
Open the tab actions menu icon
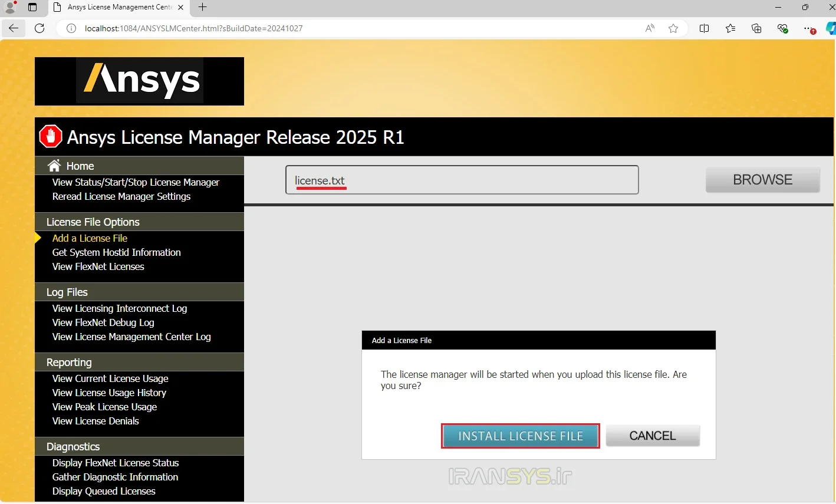pyautogui.click(x=32, y=7)
